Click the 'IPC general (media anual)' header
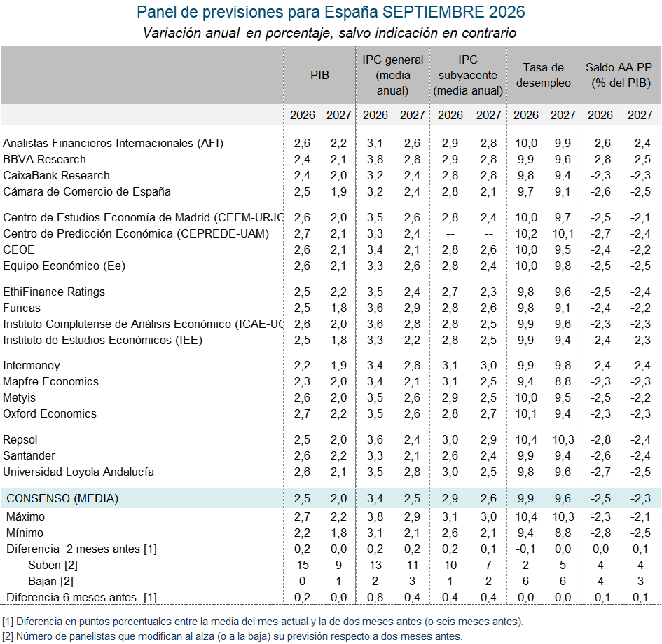The height and width of the screenshot is (644, 662). 392,75
